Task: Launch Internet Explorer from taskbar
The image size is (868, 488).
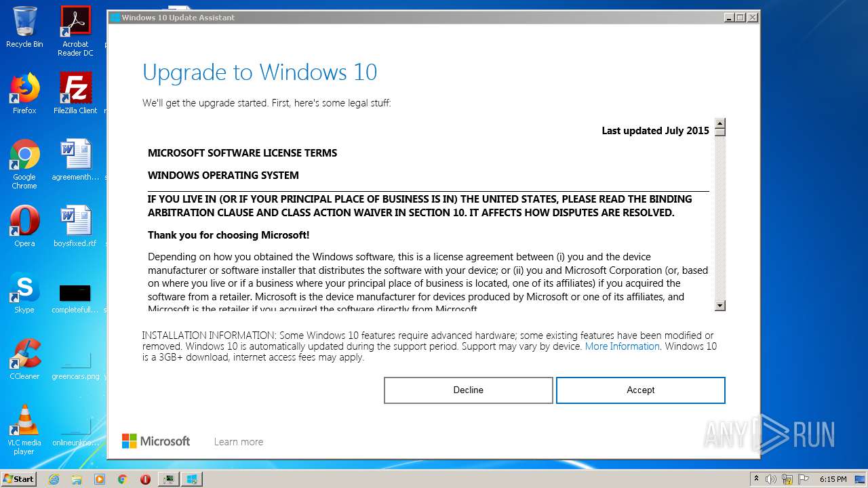Action: coord(54,479)
